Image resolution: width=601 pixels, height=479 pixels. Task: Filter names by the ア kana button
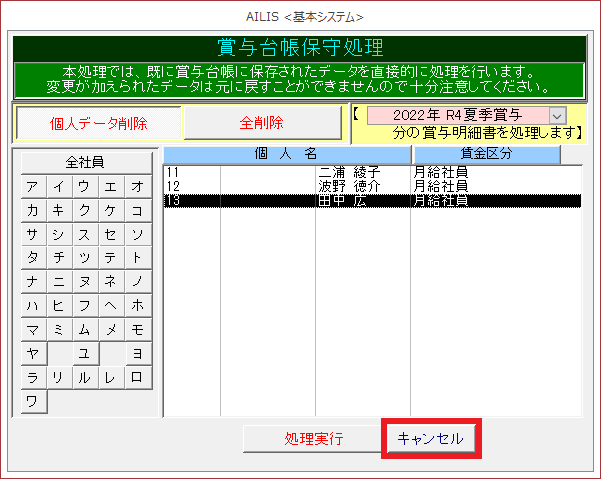tap(33, 187)
